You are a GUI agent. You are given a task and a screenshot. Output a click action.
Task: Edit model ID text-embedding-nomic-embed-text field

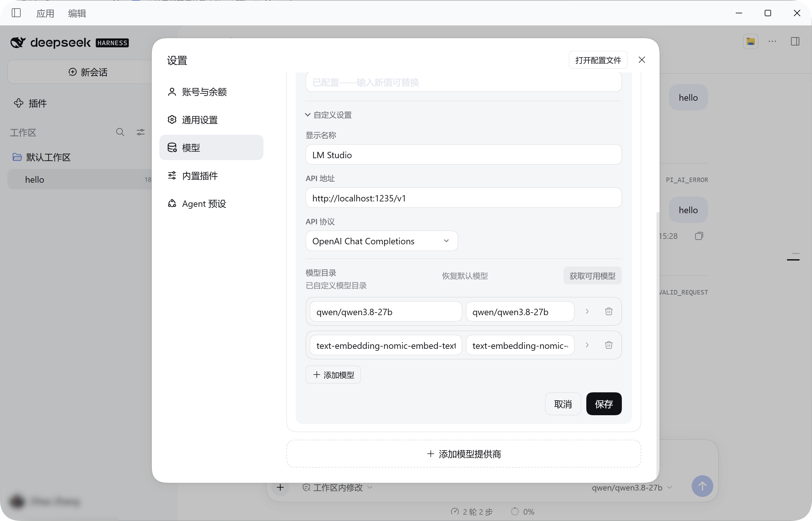pos(385,345)
